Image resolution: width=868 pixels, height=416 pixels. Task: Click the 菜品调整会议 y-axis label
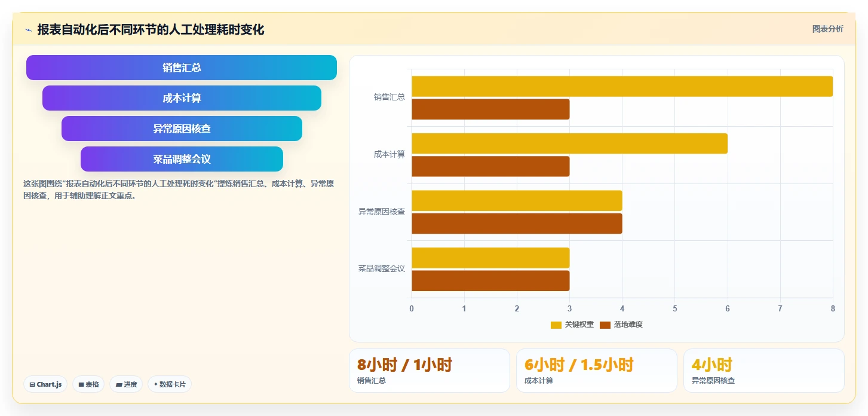[x=382, y=269]
